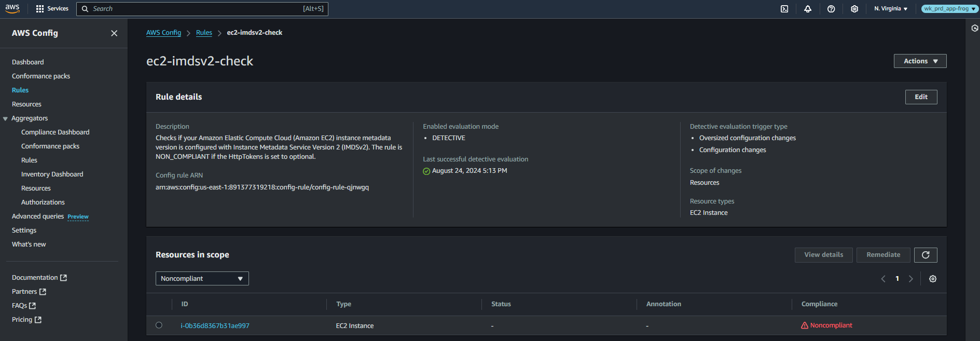This screenshot has width=980, height=341.
Task: Open Dashboard in the side navigation
Action: (28, 62)
